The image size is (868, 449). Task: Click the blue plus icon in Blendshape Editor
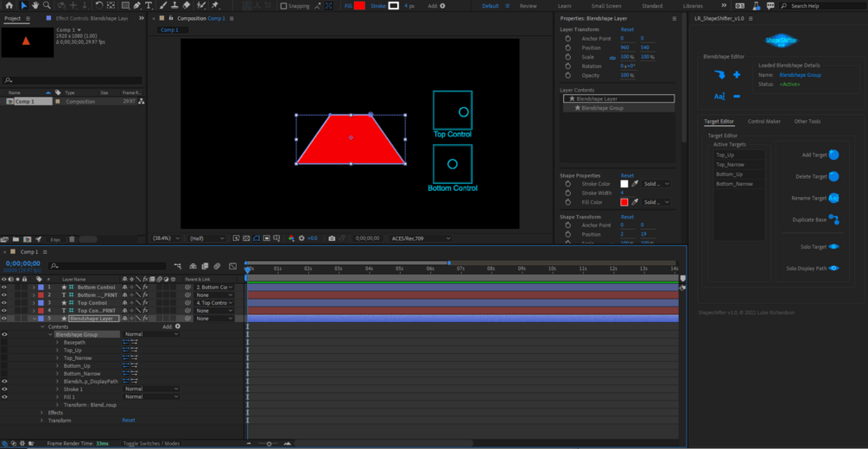coord(736,75)
